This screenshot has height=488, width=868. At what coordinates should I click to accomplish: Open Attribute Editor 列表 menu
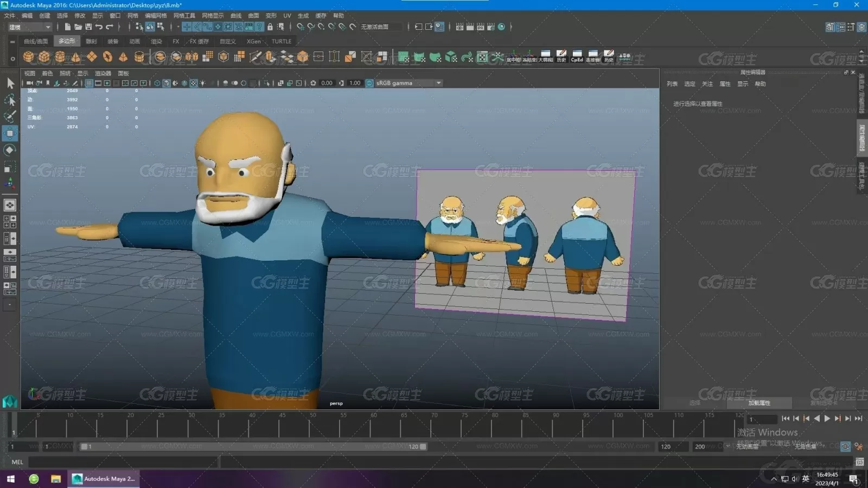point(672,84)
